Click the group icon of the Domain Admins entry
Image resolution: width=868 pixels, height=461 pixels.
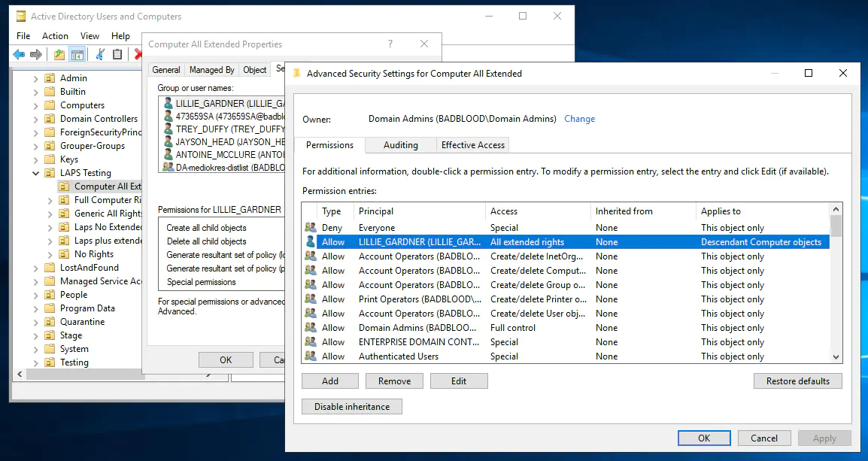point(311,328)
